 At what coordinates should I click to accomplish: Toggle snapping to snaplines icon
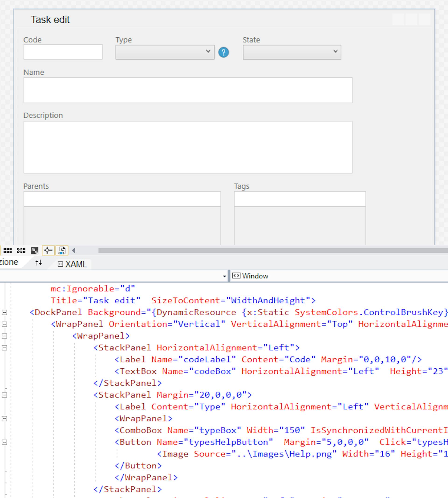click(48, 251)
